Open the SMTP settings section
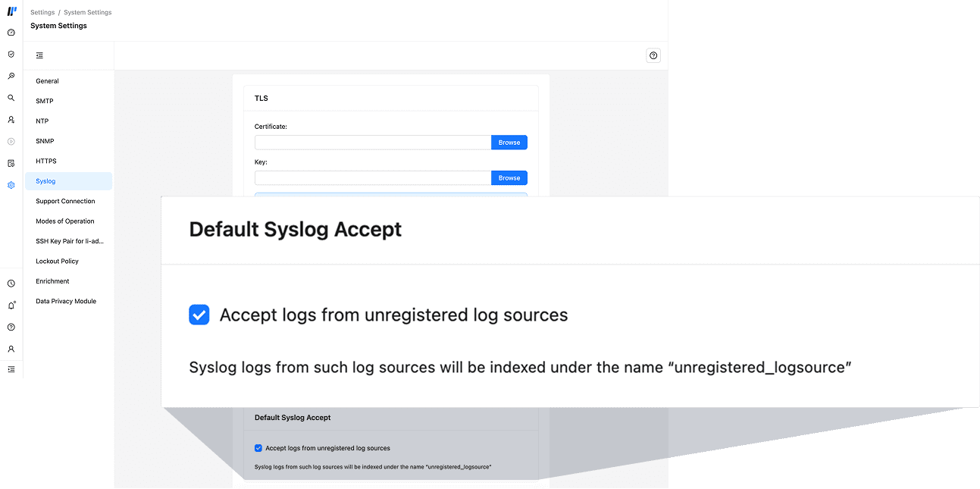The width and height of the screenshot is (980, 489). tap(68, 101)
